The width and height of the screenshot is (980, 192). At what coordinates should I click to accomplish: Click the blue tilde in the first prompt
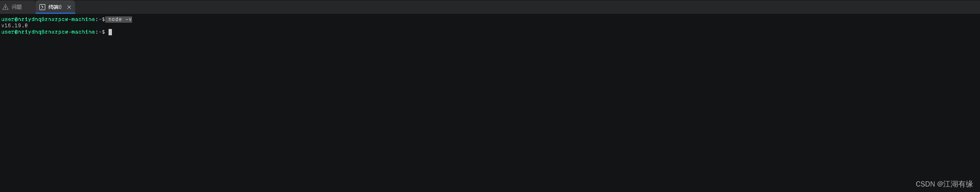(100, 19)
